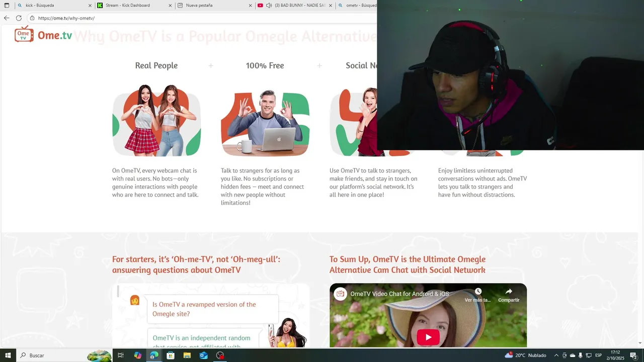Image resolution: width=644 pixels, height=362 pixels.
Task: Click the Social Network girl illustration
Action: point(353,122)
